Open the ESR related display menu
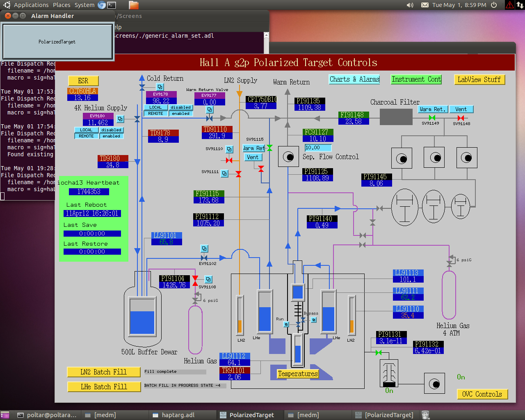Image resolution: width=525 pixels, height=420 pixels. tap(83, 81)
